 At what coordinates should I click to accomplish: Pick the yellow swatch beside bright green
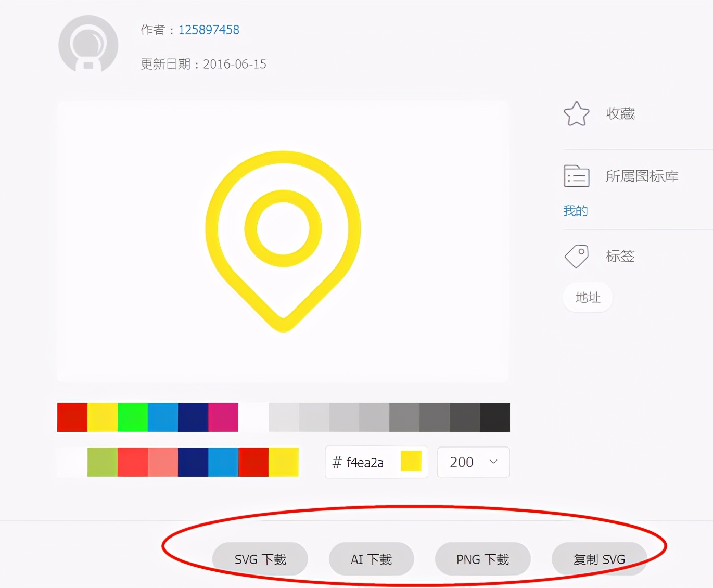(x=103, y=417)
